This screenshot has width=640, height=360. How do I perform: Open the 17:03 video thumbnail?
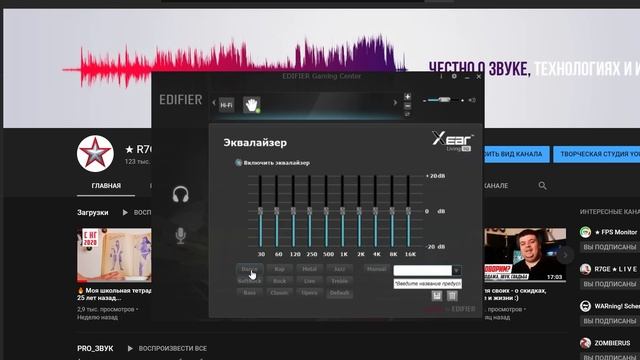click(x=525, y=255)
